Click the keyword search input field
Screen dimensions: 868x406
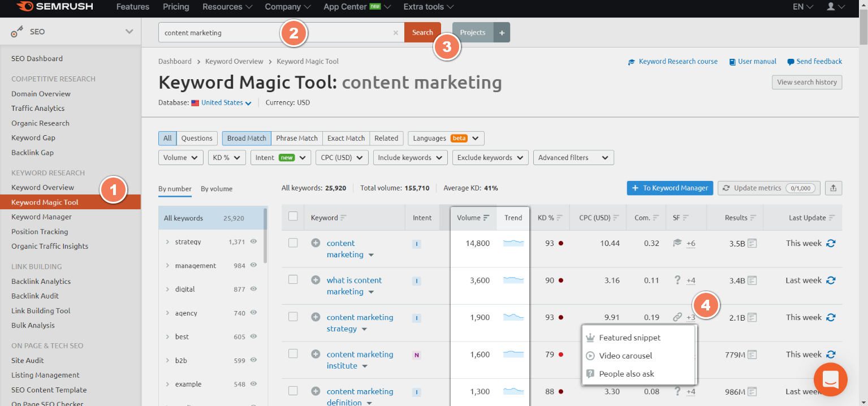(281, 33)
